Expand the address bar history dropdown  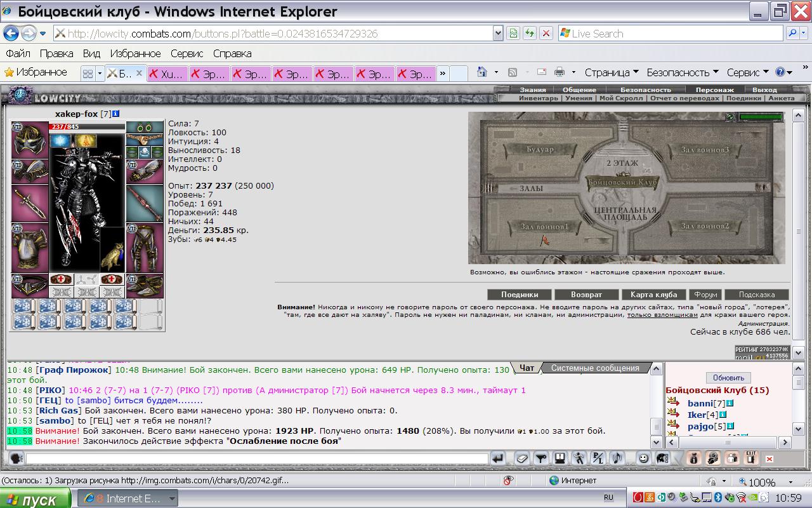(x=498, y=34)
